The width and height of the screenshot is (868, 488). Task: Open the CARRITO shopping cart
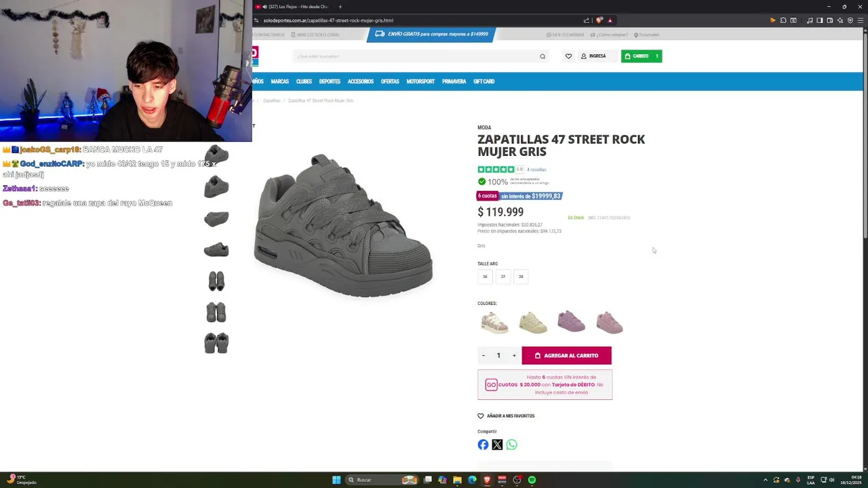[x=641, y=56]
